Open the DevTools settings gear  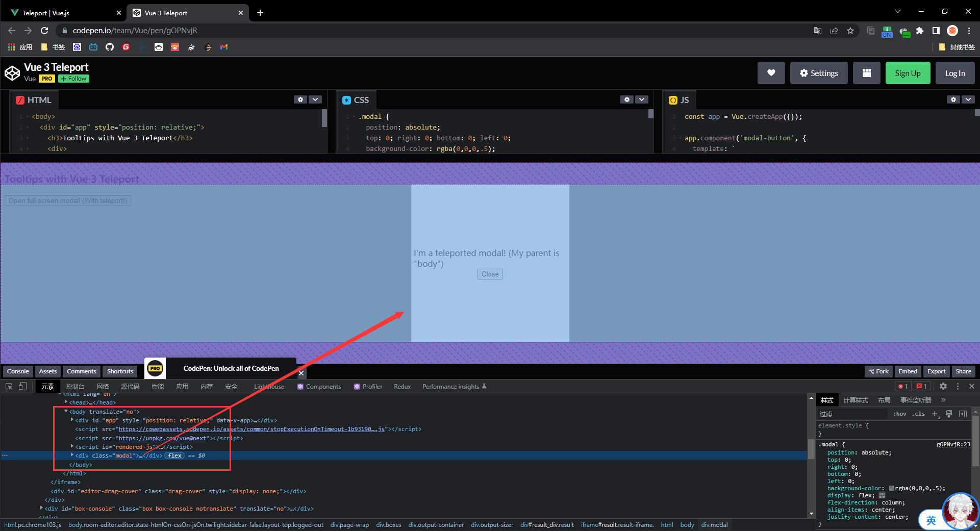pos(943,386)
